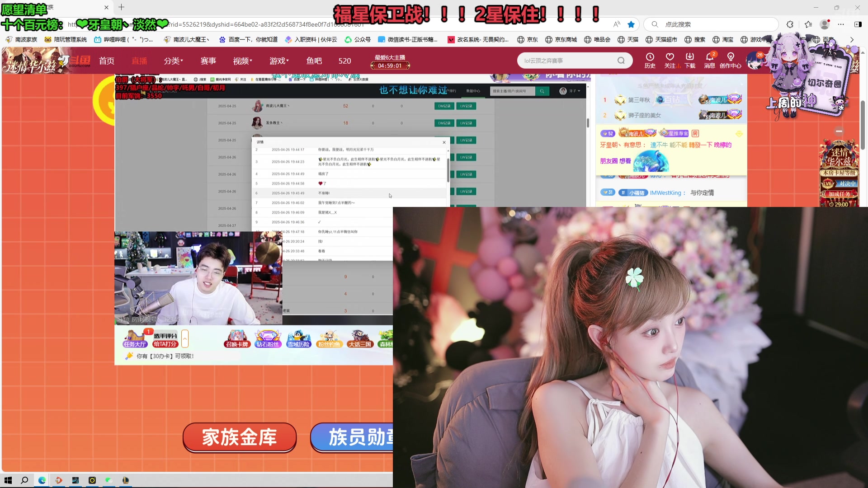Click the details dialog vertical scrollbar
The height and width of the screenshot is (488, 868).
(x=448, y=170)
